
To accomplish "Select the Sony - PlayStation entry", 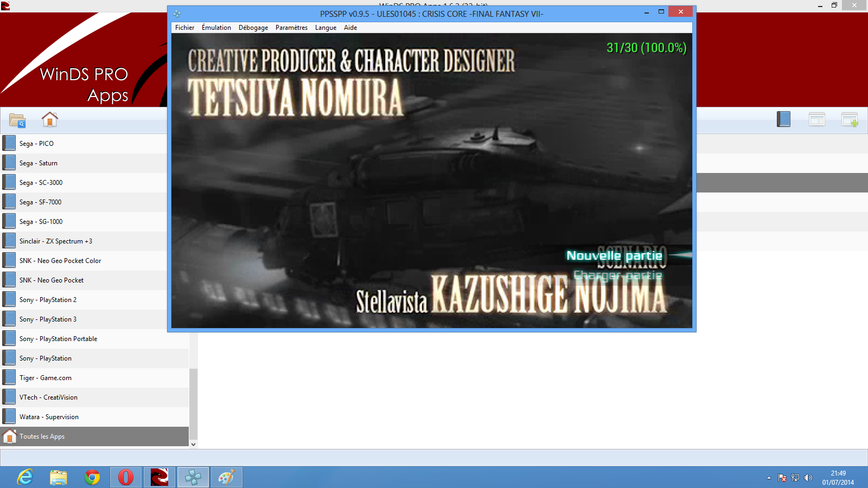I will coord(94,358).
